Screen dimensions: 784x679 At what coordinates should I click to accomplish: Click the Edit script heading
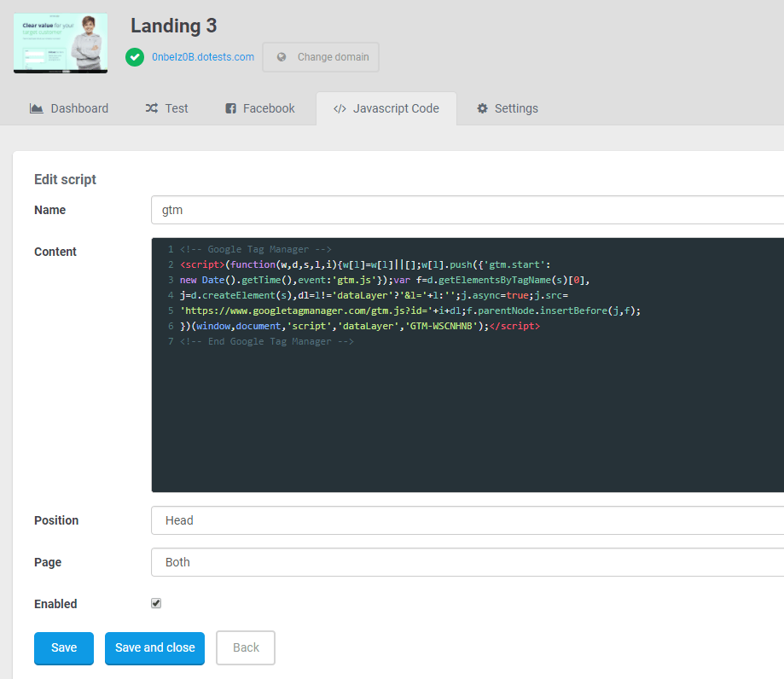point(65,179)
